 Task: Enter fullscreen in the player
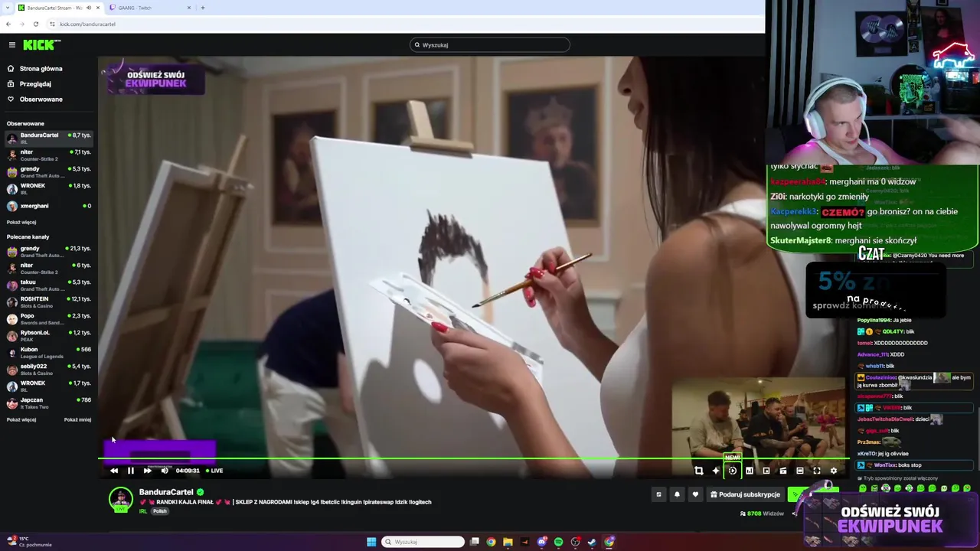817,471
